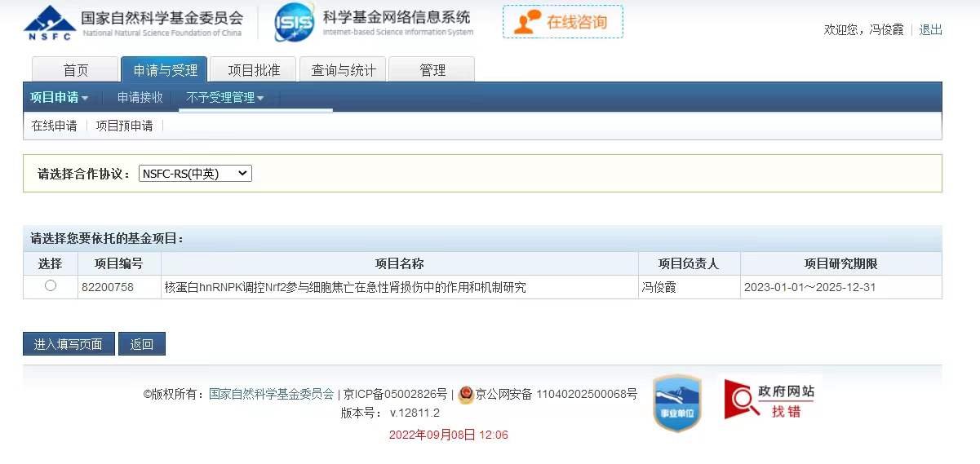Select radio button for project 82200758
Screen dimensions: 980x464
(51, 286)
